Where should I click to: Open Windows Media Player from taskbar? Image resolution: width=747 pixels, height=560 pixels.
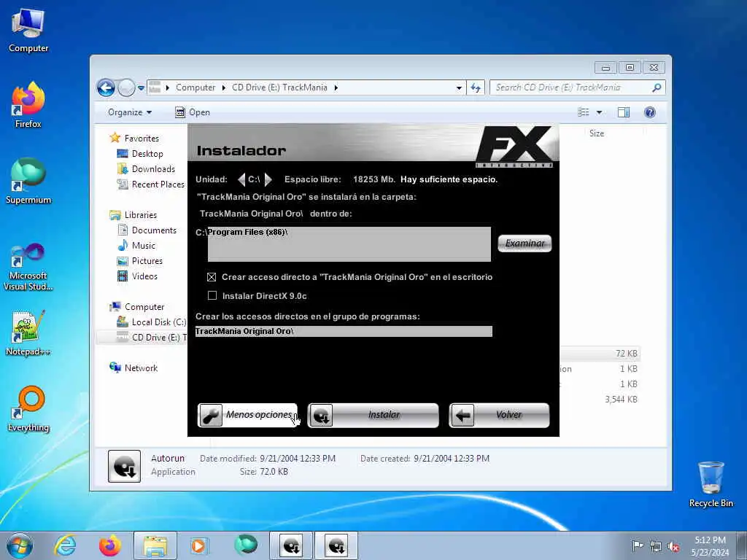198,545
